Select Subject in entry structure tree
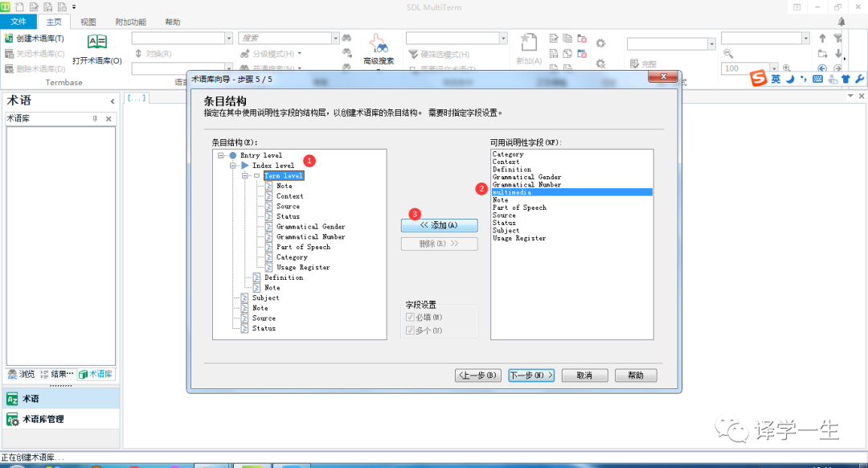Screen dimensions: 868x468 tap(266, 298)
